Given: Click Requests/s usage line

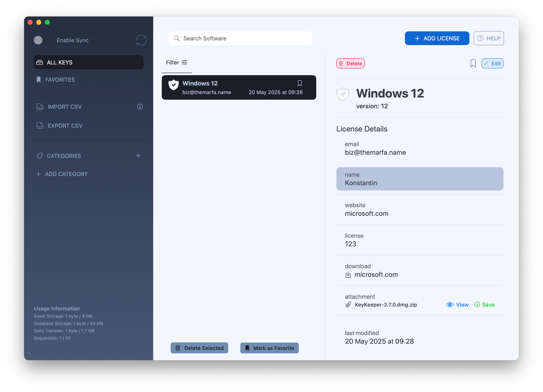Looking at the screenshot, I should [52, 338].
